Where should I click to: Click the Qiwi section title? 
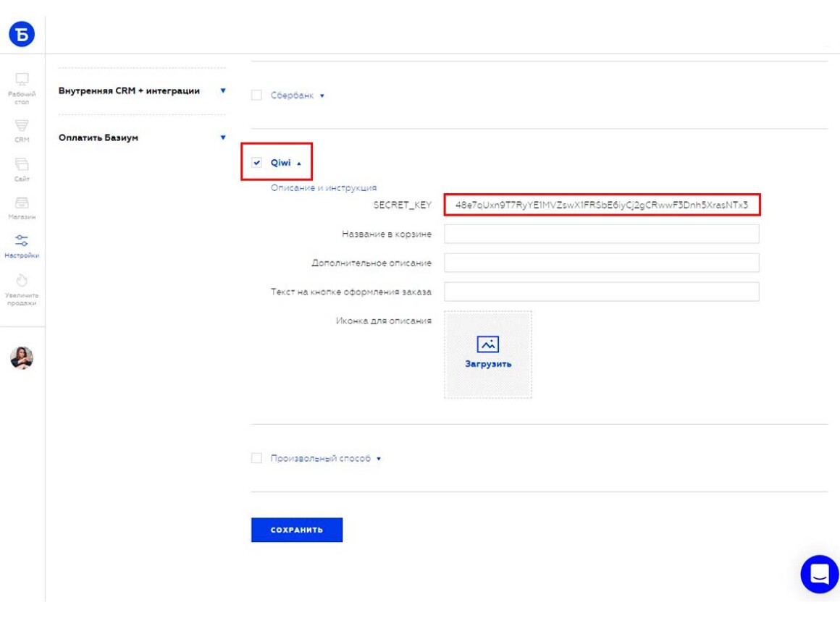click(281, 162)
